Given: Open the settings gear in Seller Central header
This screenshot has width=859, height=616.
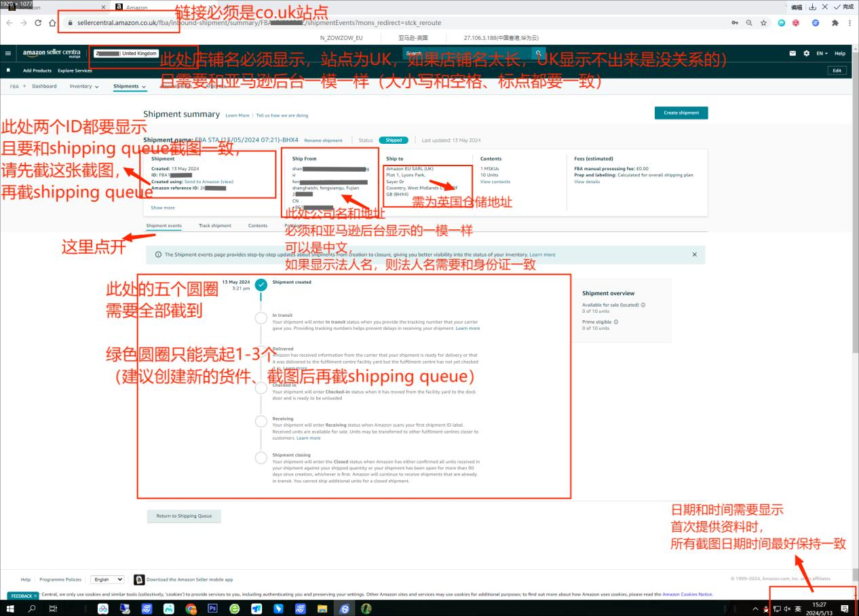Looking at the screenshot, I should (x=806, y=53).
